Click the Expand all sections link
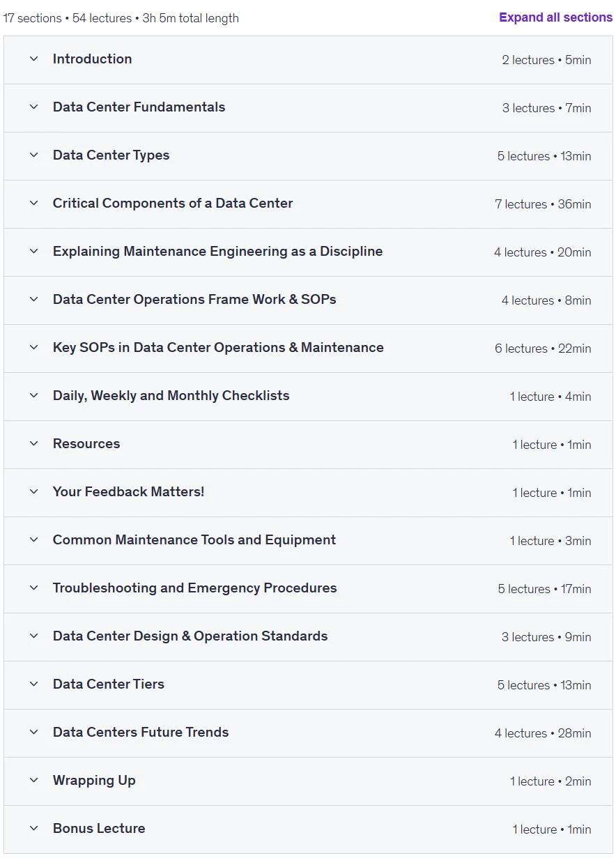Viewport: 616px width, 858px height. [555, 17]
